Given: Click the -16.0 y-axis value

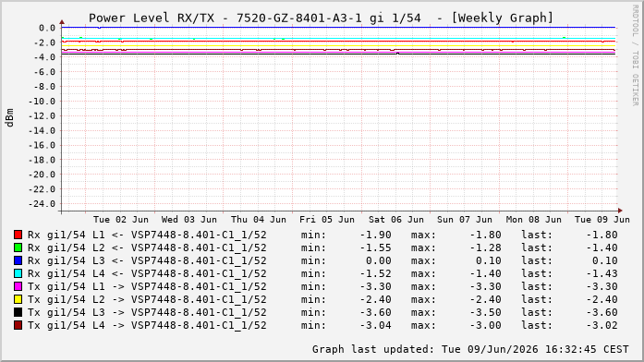Looking at the screenshot, I should pyautogui.click(x=42, y=145).
